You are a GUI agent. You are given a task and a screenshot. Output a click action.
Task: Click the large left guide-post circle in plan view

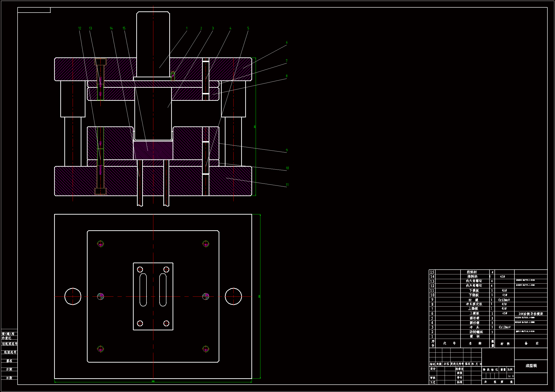pyautogui.click(x=73, y=296)
